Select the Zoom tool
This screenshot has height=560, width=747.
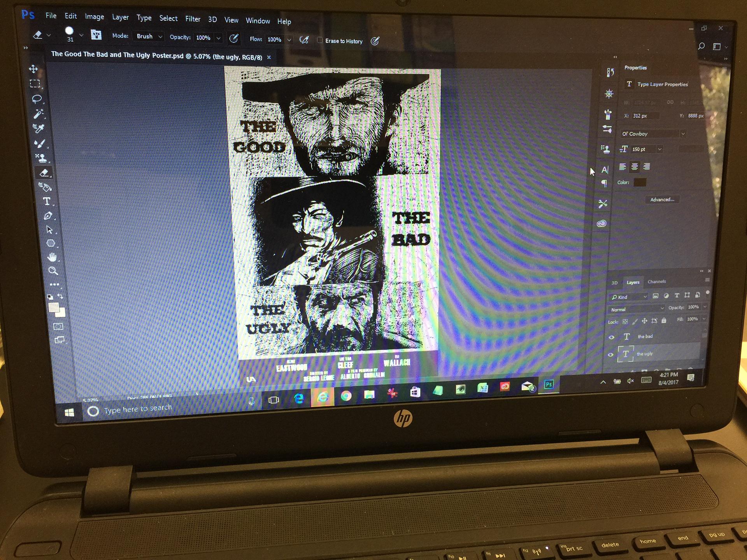click(x=53, y=271)
